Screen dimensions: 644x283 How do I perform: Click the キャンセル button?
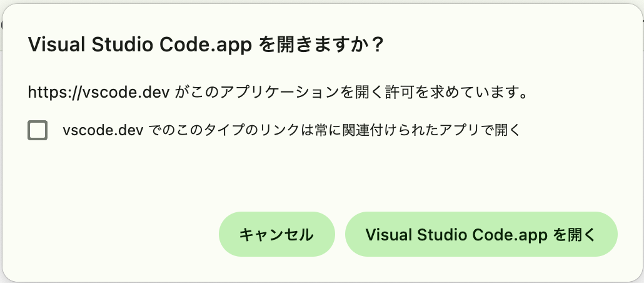[x=277, y=234]
